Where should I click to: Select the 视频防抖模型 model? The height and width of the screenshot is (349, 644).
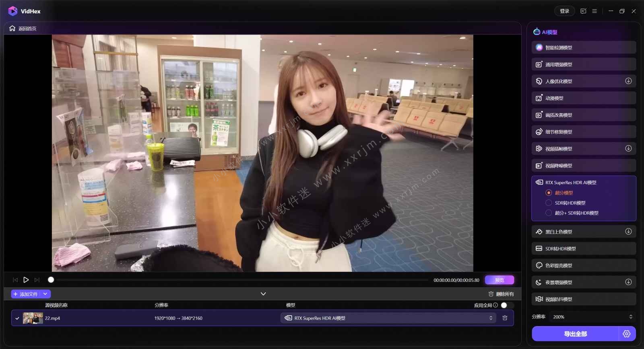click(584, 299)
